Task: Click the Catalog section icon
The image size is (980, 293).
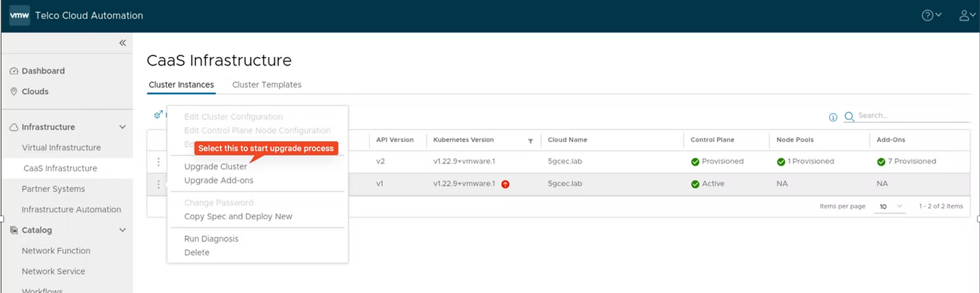Action: click(x=14, y=230)
